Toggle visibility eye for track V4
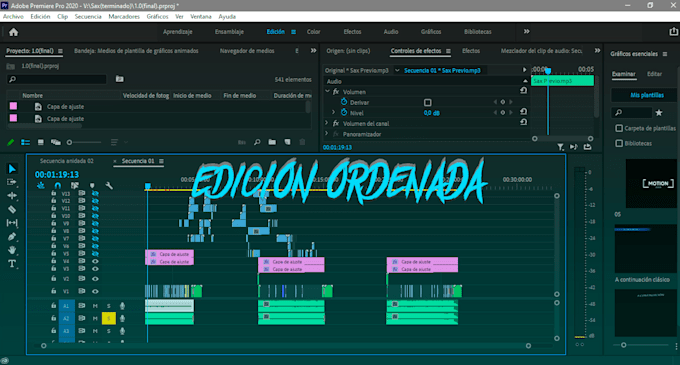Screen dimensions: 680x365 pyautogui.click(x=95, y=261)
